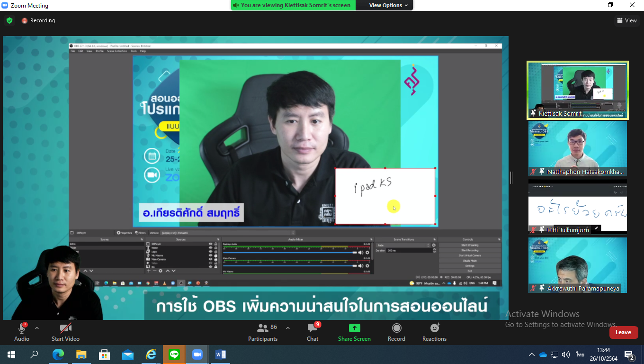This screenshot has height=364, width=644.
Task: Open Microsoft Edge from the taskbar
Action: tap(58, 354)
